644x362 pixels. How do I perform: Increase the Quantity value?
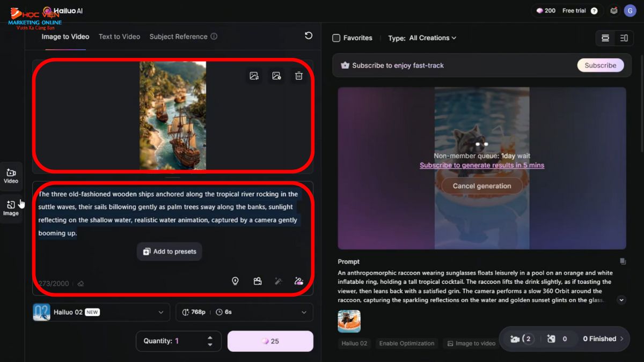click(210, 338)
